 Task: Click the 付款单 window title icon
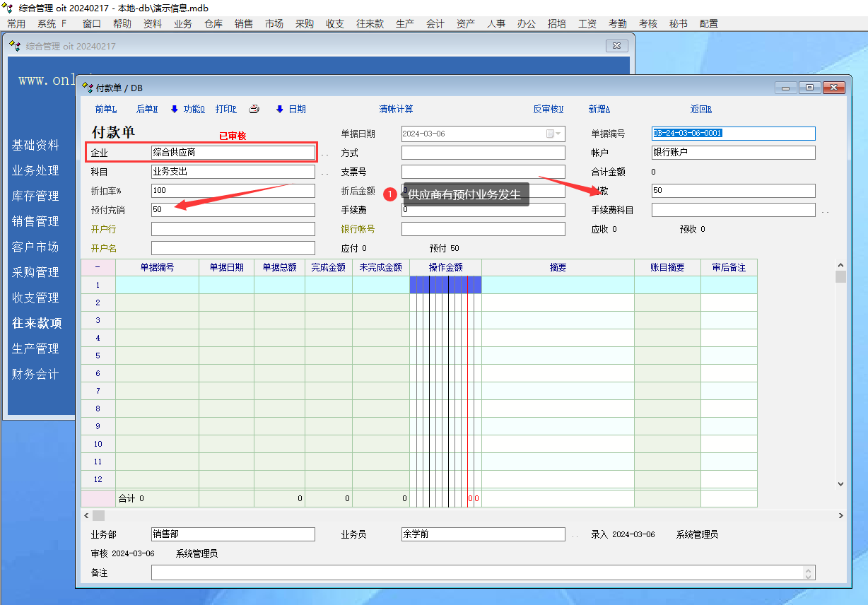88,88
